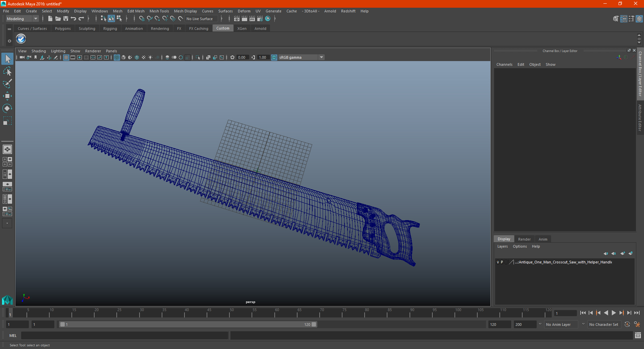Go to start of playback range
The width and height of the screenshot is (644, 349).
pyautogui.click(x=583, y=313)
